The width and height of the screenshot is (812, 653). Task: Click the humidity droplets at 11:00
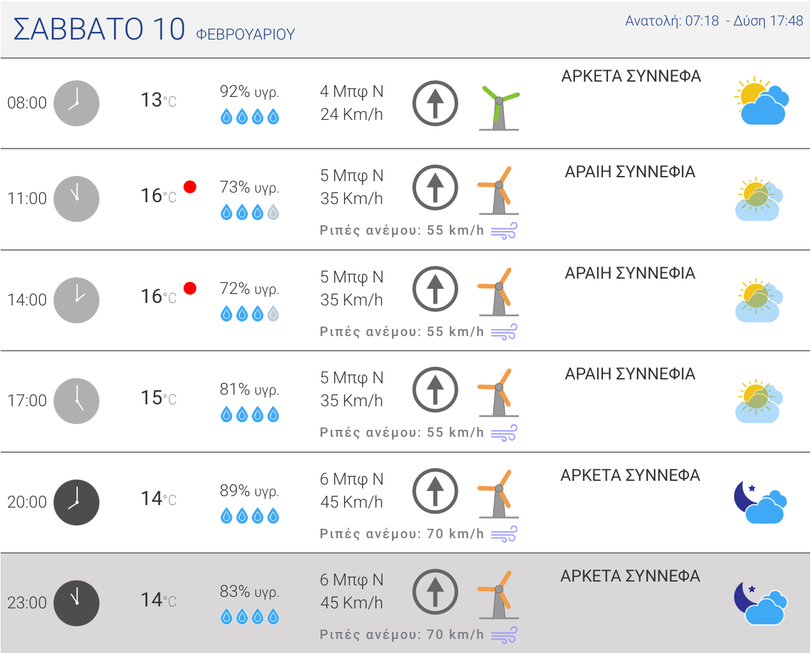pyautogui.click(x=250, y=212)
